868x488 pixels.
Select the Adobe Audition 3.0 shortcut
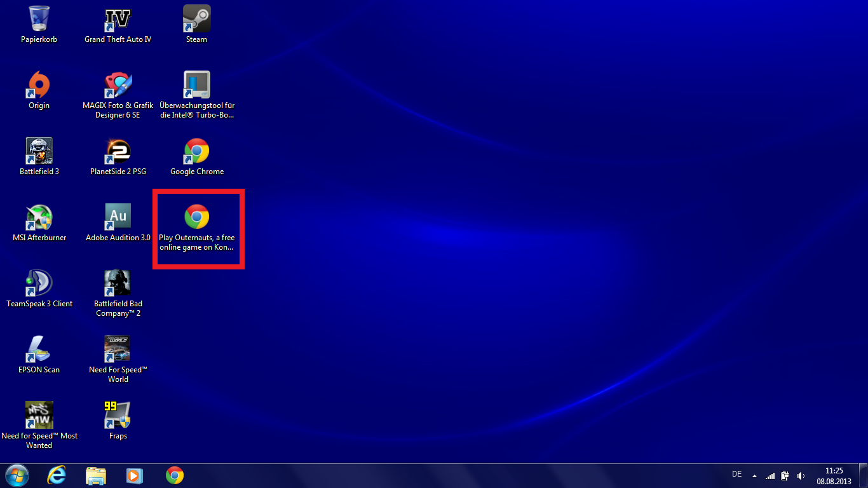coord(118,223)
